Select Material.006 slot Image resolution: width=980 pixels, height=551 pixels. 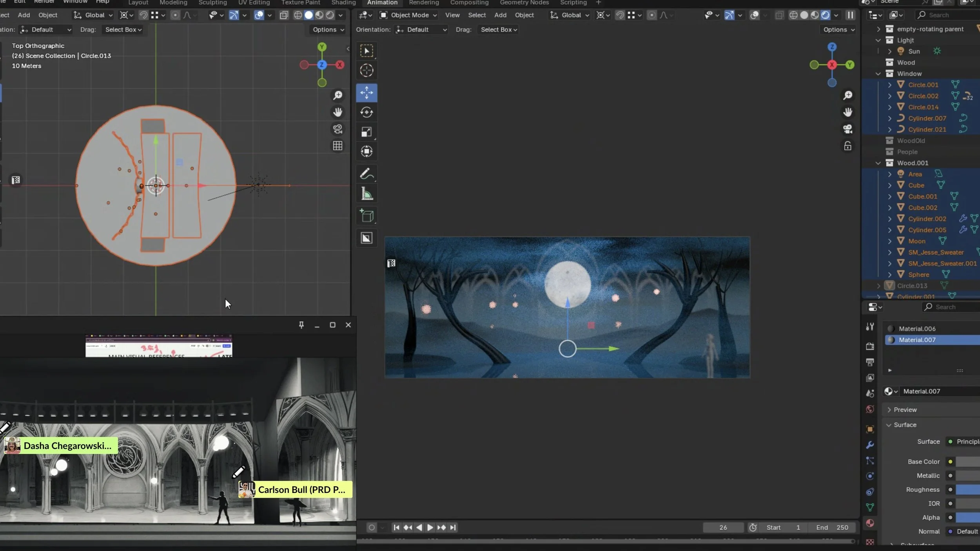pos(933,329)
